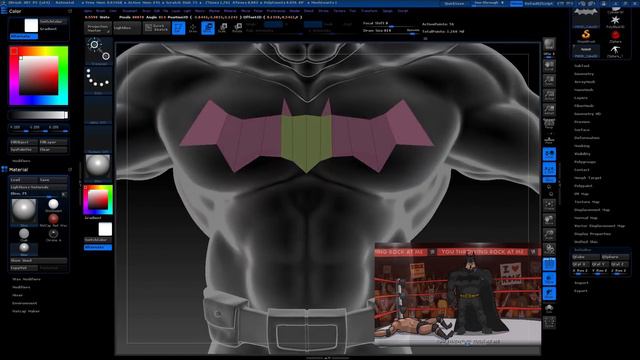Open the Projection Master button
This screenshot has width=640, height=360.
click(x=98, y=28)
